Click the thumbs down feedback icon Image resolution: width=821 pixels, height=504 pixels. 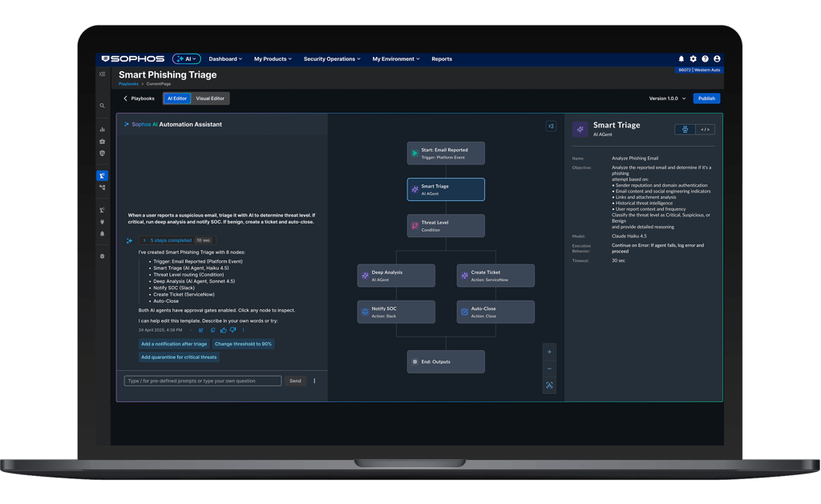point(233,330)
